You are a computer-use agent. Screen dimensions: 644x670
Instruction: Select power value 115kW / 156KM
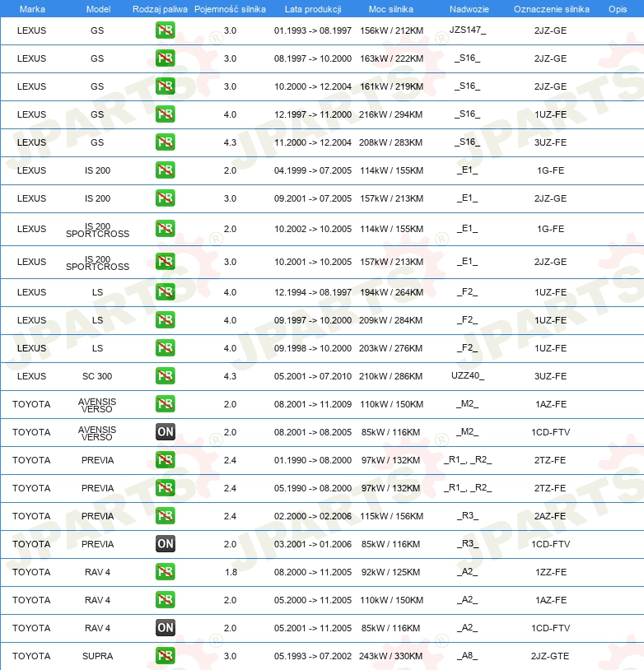click(x=391, y=516)
